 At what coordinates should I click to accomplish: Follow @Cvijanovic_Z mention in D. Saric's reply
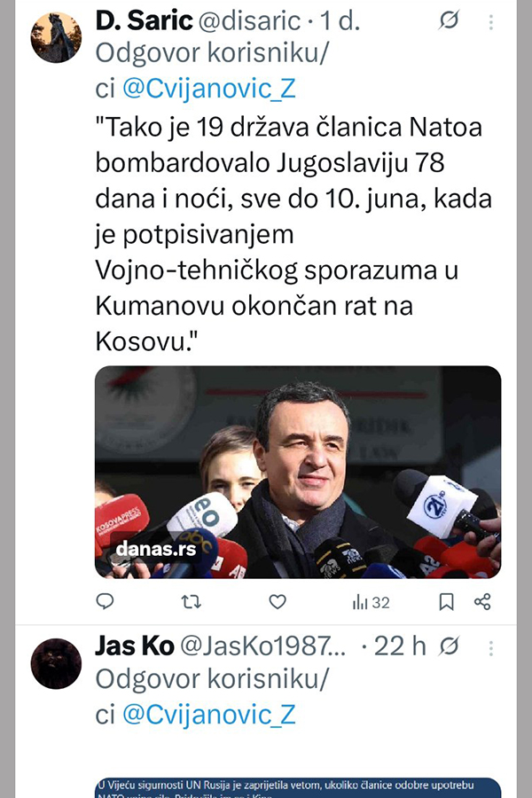point(208,89)
